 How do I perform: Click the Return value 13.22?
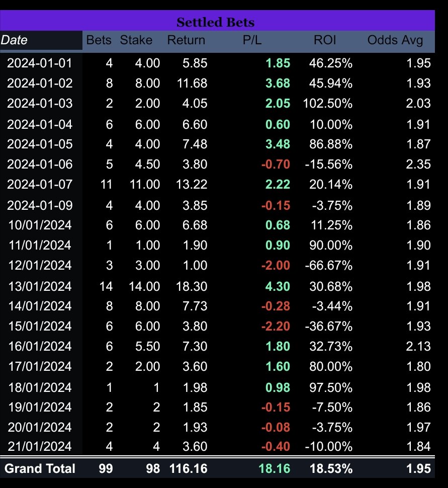(x=192, y=184)
